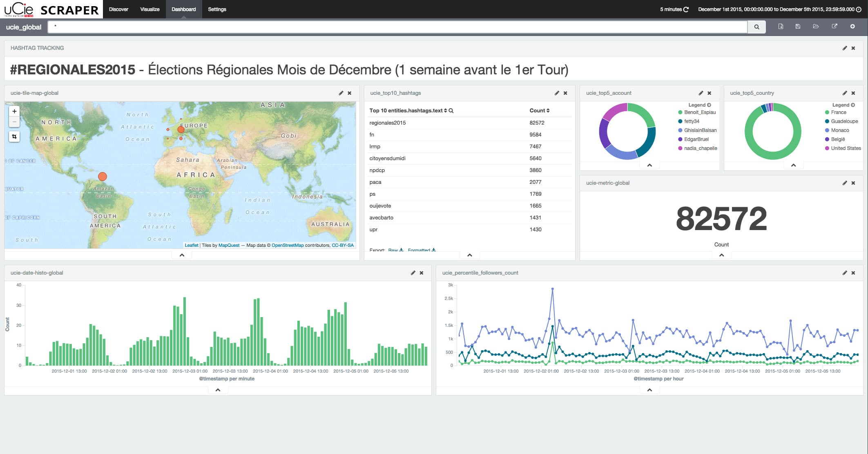Click the save dashboard icon
This screenshot has width=868, height=454.
pos(798,27)
